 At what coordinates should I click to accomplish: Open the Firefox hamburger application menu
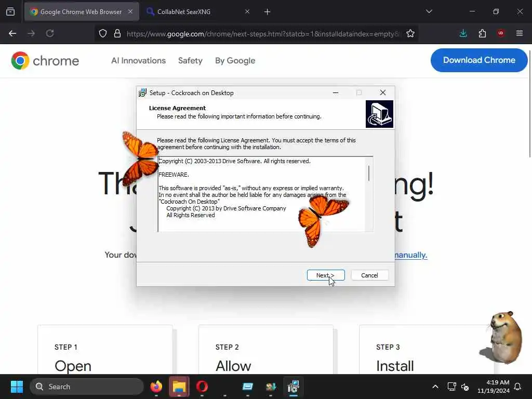coord(520,33)
